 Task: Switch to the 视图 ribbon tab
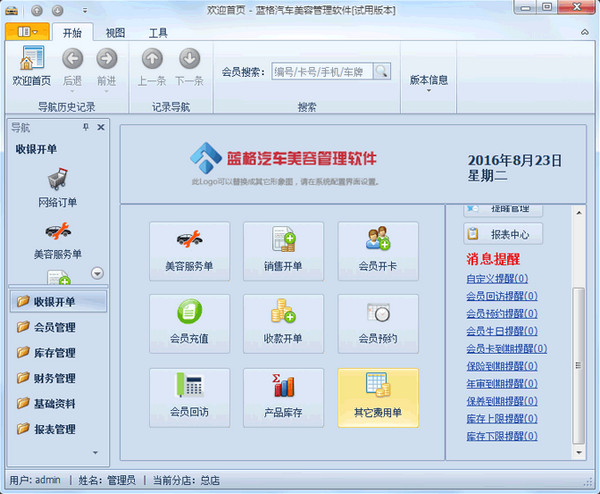[x=115, y=33]
